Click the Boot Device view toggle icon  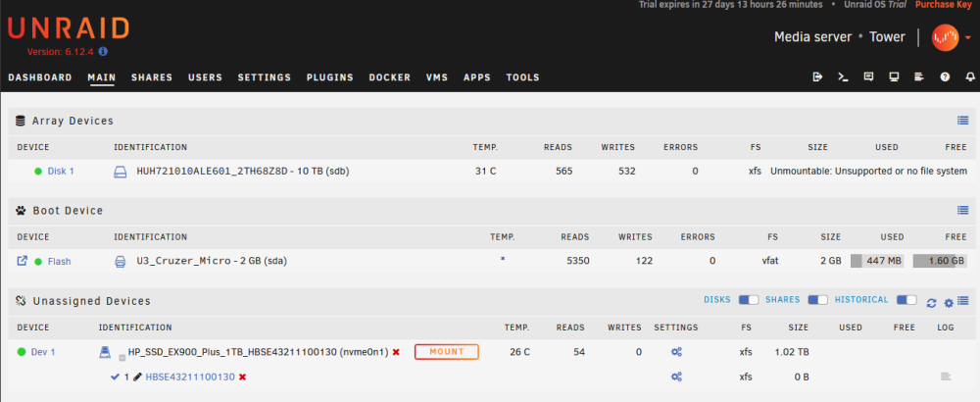click(962, 211)
